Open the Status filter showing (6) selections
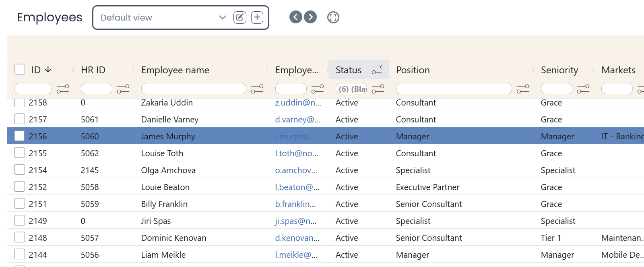Viewport: 644px width, 267px height. point(351,89)
